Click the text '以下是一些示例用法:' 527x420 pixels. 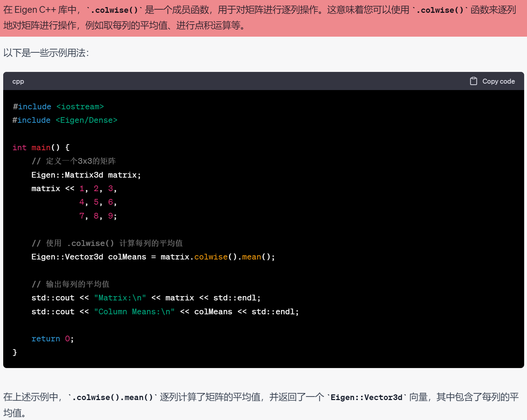tap(46, 53)
